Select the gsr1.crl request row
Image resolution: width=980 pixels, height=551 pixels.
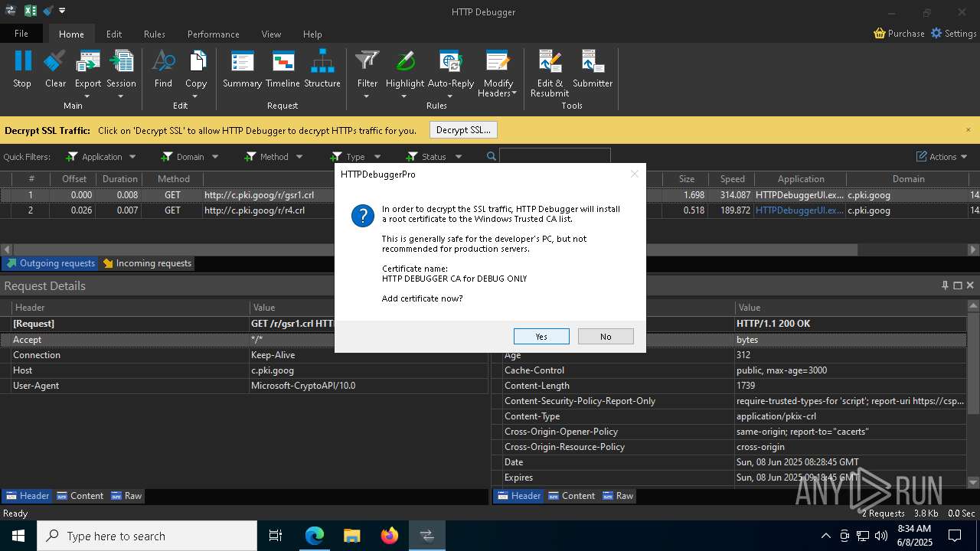490,195
